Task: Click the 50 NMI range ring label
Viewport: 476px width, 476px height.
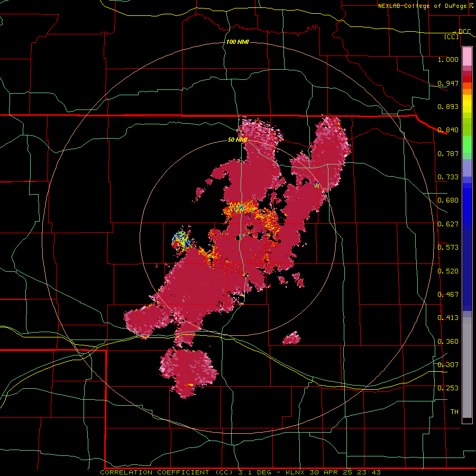Action: (x=237, y=140)
